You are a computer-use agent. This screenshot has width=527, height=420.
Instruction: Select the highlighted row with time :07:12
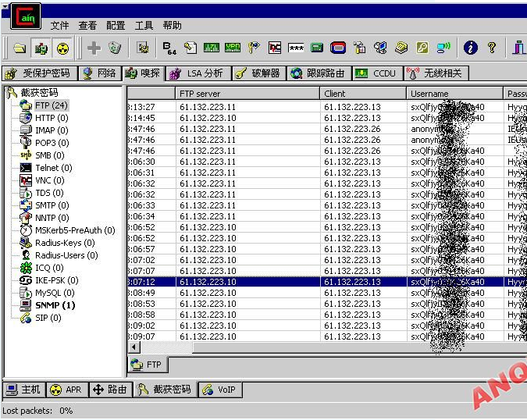(x=327, y=282)
